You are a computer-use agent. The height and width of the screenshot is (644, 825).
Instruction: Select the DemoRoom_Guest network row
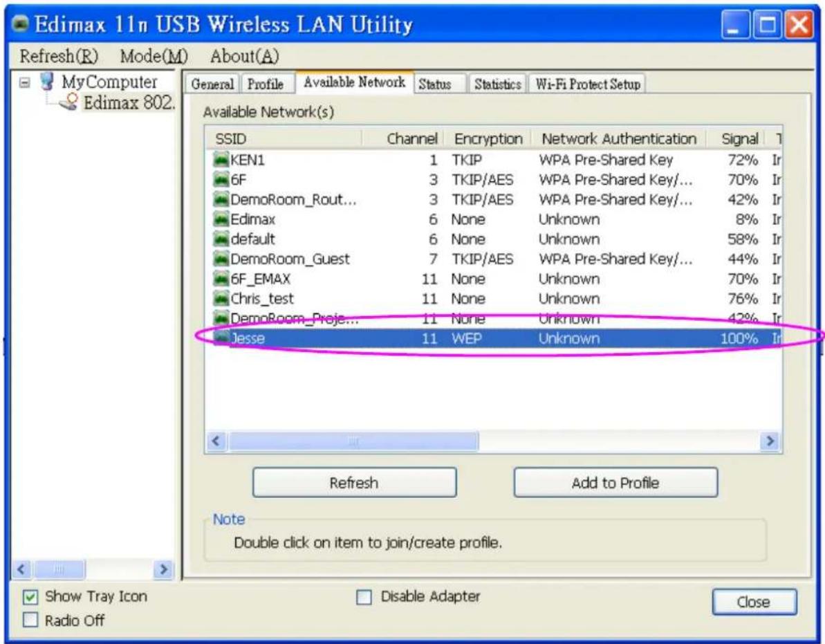tap(494, 259)
